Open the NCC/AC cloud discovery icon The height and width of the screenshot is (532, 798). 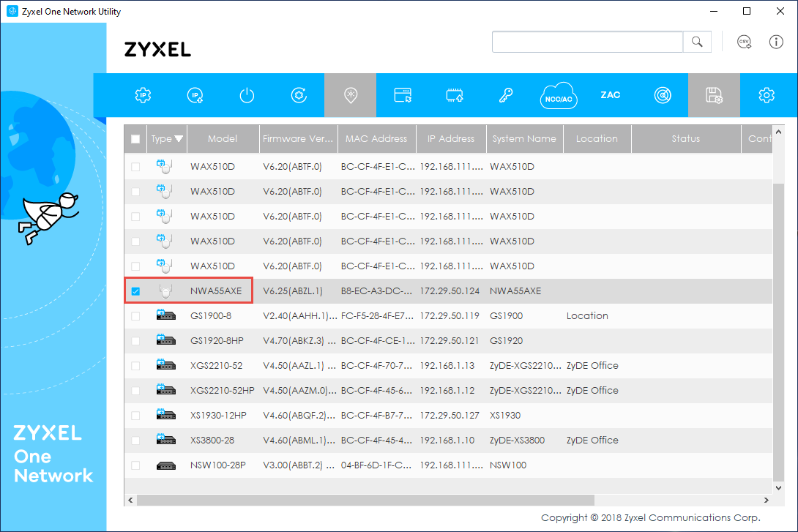[559, 96]
